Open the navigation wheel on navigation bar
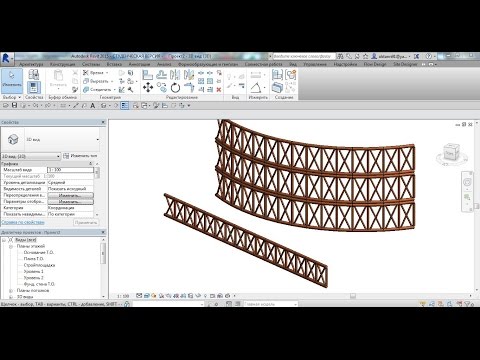This screenshot has height=360, width=480. [x=467, y=182]
